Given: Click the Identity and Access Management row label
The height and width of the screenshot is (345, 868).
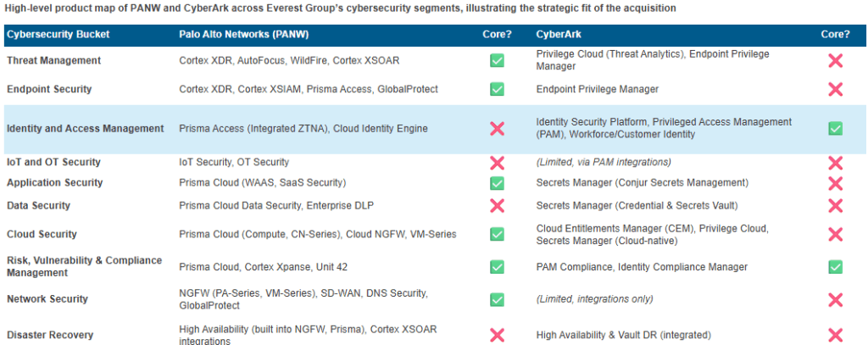Looking at the screenshot, I should click(85, 129).
